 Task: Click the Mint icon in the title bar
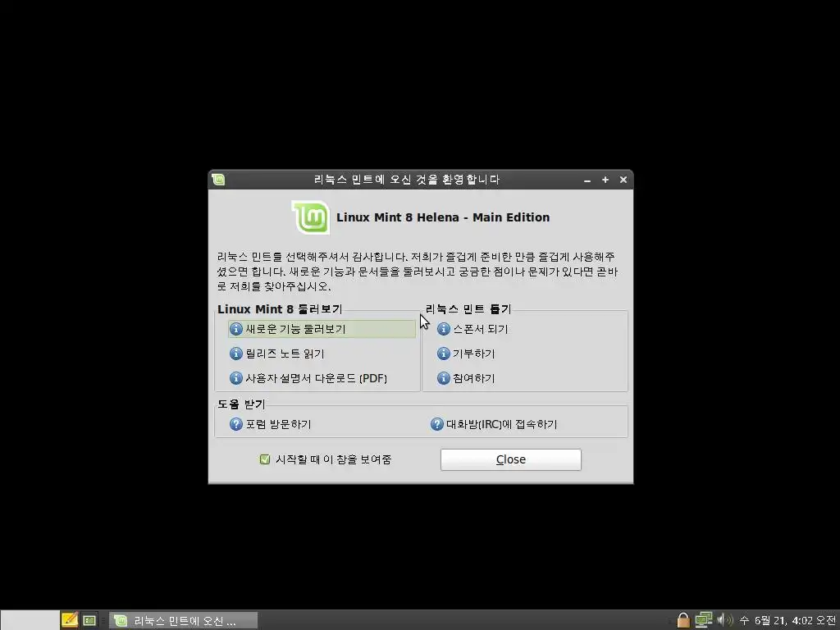click(x=218, y=180)
